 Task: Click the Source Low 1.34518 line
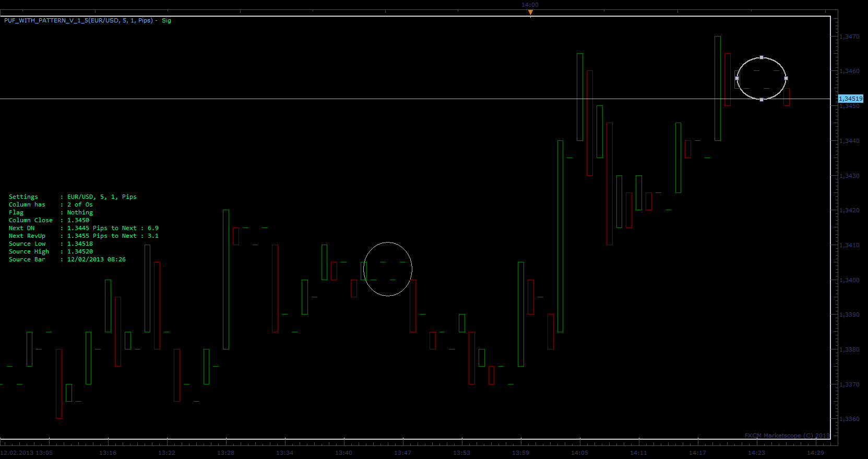pyautogui.click(x=51, y=244)
